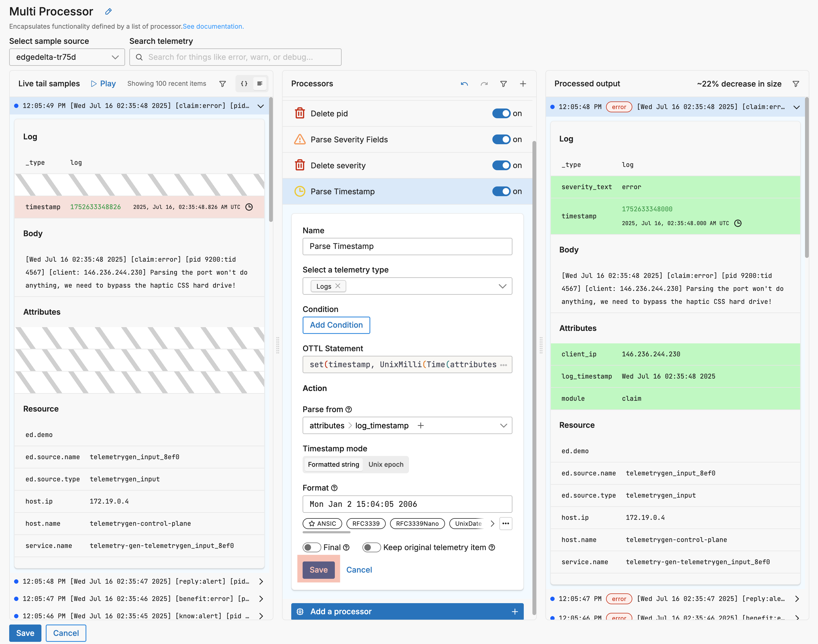Select the RFC3339 format preset
This screenshot has width=818, height=644.
click(366, 524)
